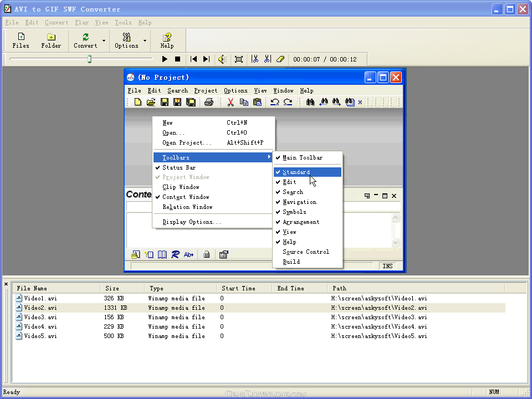Toggle the Edit toolbar in submenu
The image size is (532, 399).
[308, 182]
